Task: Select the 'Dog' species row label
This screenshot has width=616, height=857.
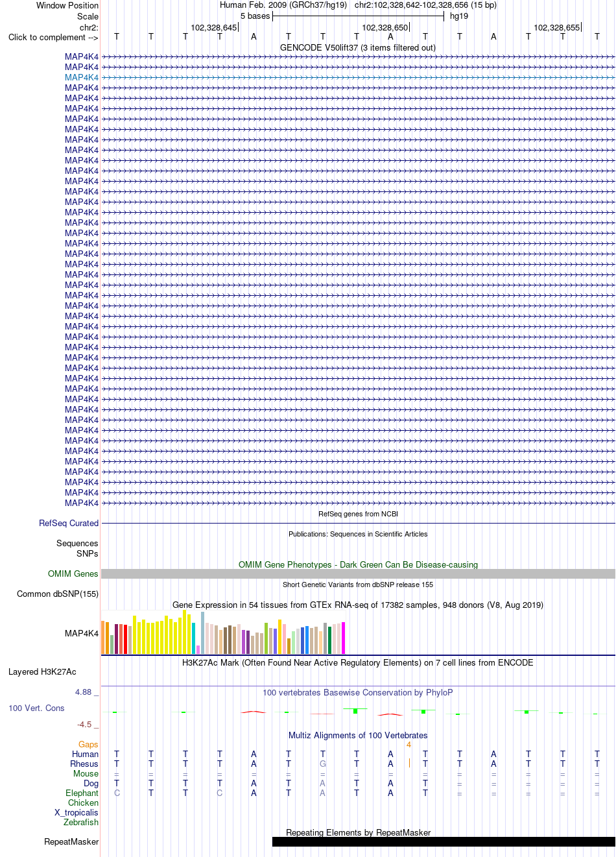Action: click(91, 783)
